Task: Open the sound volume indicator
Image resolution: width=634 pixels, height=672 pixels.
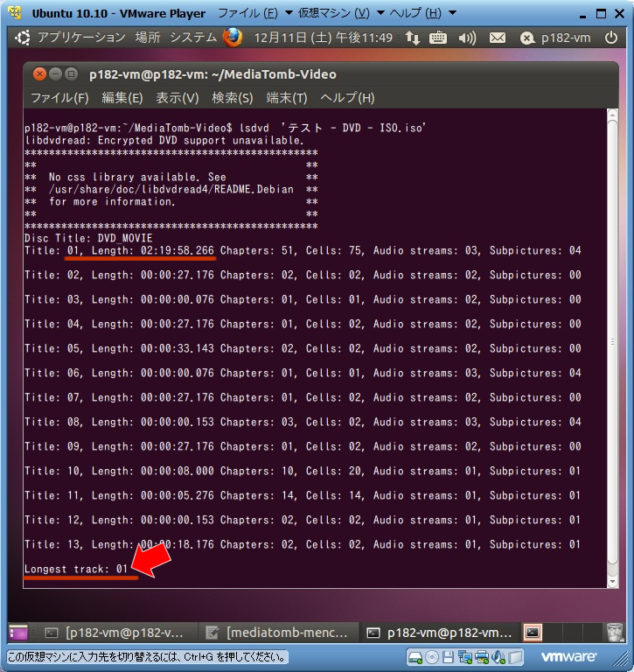Action: (467, 38)
